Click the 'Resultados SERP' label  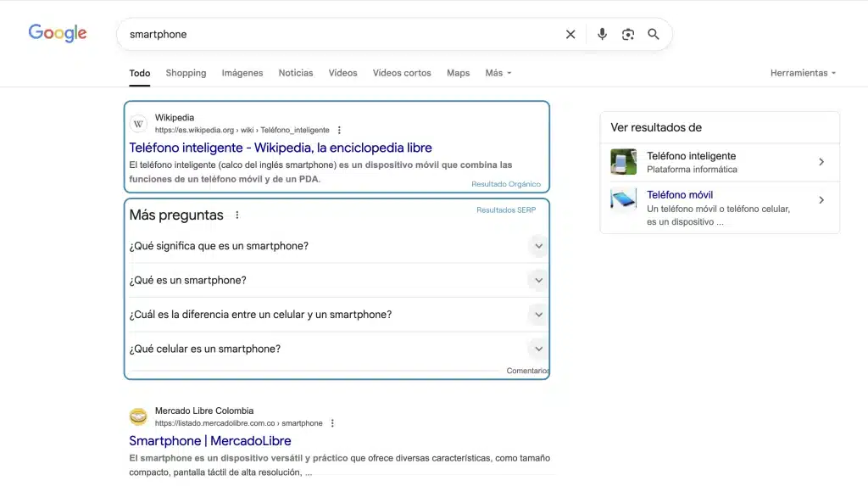click(506, 210)
